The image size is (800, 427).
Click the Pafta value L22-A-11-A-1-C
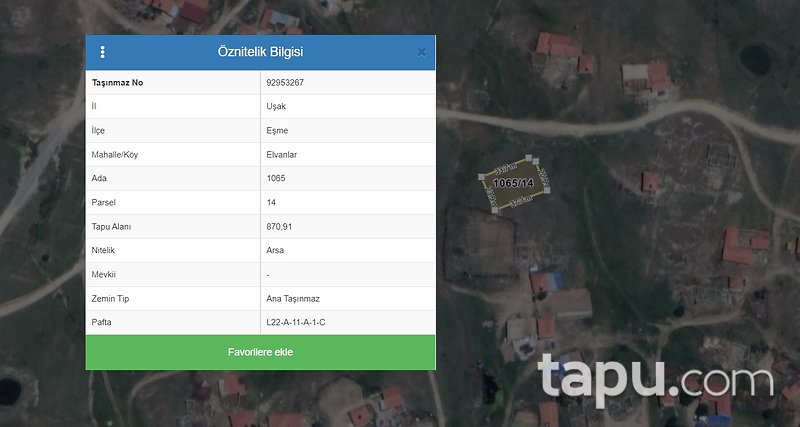tap(295, 322)
